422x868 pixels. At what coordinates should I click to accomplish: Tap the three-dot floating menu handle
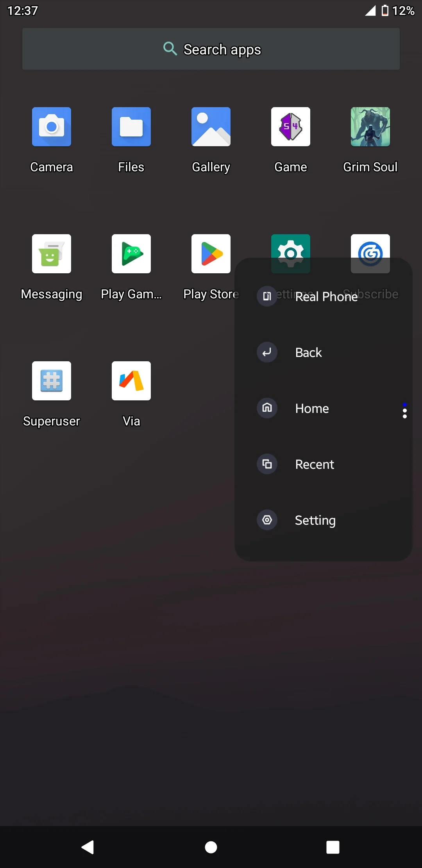click(405, 411)
